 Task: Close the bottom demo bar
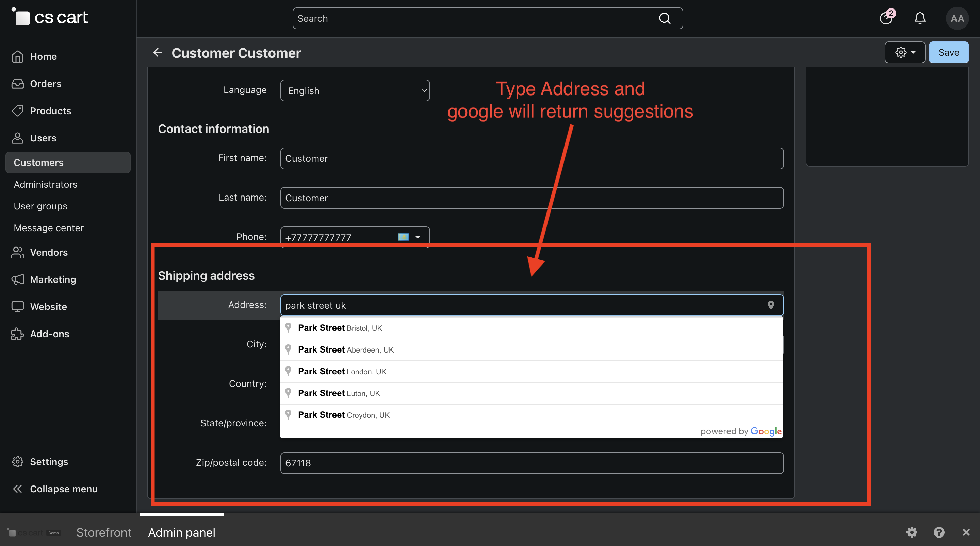(x=966, y=532)
